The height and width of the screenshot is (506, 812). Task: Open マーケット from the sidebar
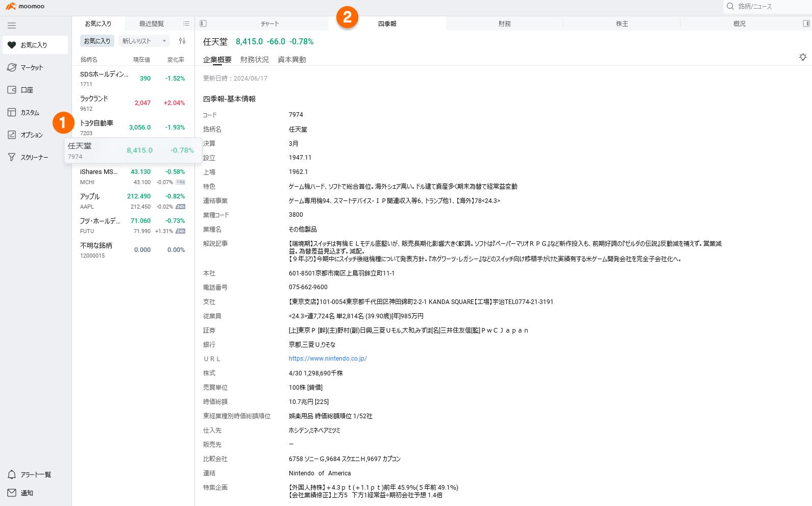35,67
